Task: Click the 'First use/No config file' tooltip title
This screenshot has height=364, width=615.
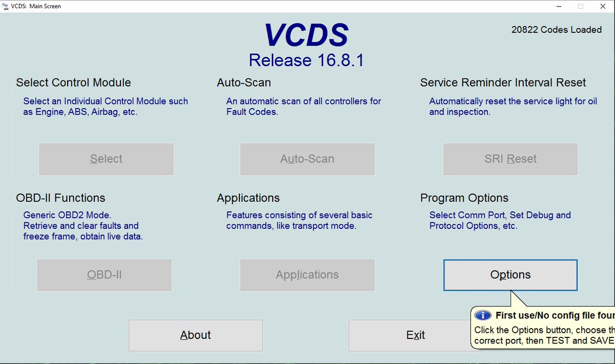Action: (x=555, y=316)
